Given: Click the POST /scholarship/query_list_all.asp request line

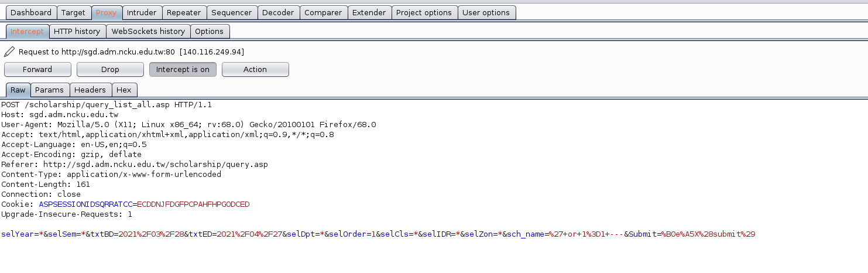Looking at the screenshot, I should pos(107,105).
